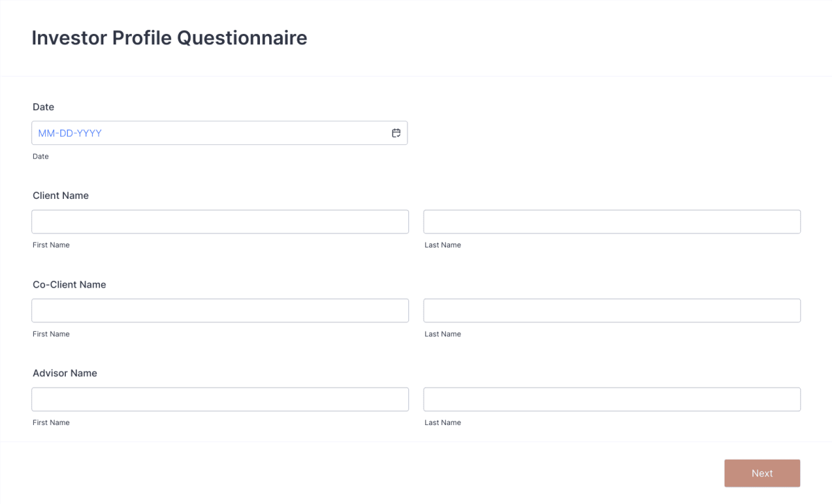Click the Advisor Name heading
The image size is (832, 504).
coord(64,373)
